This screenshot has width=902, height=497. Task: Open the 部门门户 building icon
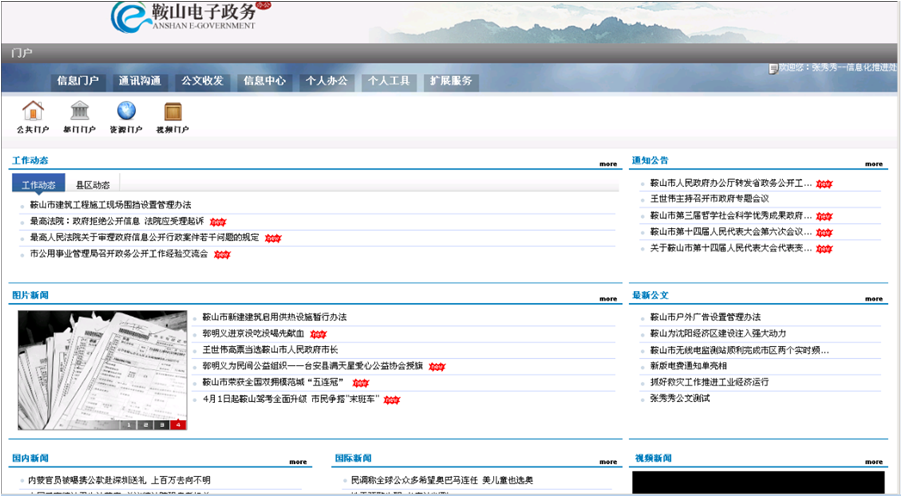pyautogui.click(x=79, y=110)
